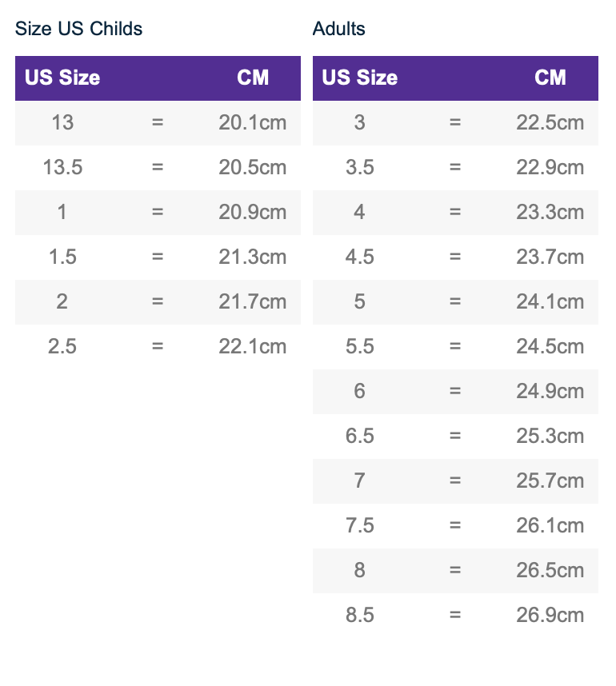Select adult size 3 cell

tap(360, 122)
